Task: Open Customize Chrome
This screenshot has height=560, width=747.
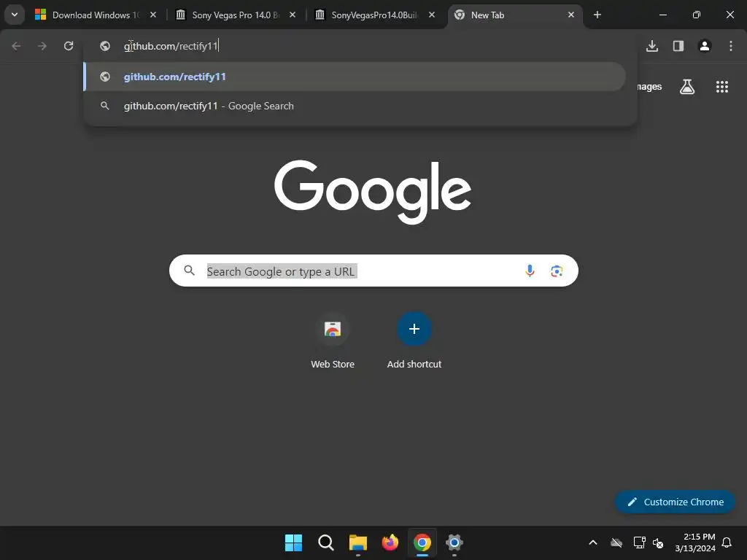Action: tap(675, 502)
